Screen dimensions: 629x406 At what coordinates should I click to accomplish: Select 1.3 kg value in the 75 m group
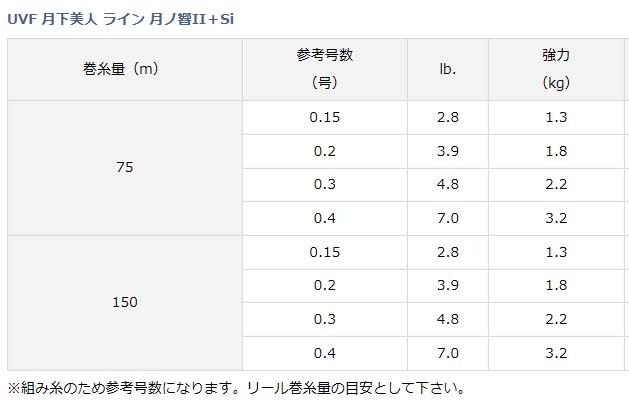click(556, 117)
